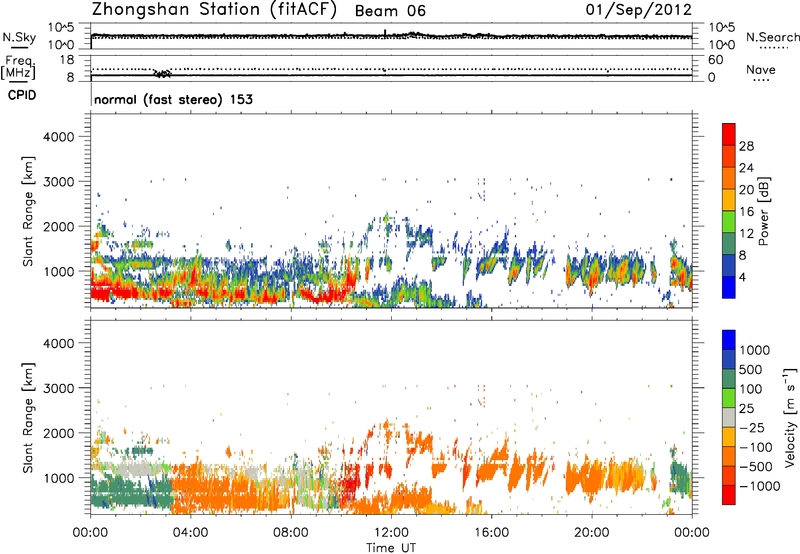Click the 20:00 time axis tick label
This screenshot has width=800, height=554.
point(591,533)
